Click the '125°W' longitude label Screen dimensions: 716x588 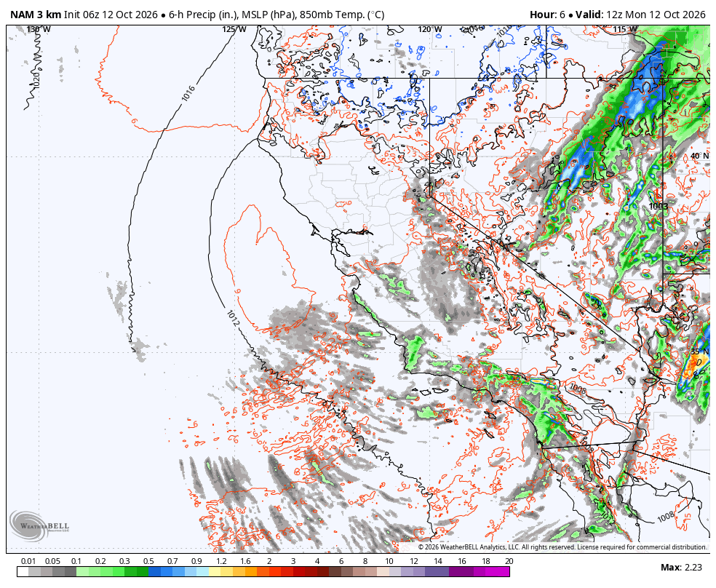(x=234, y=30)
